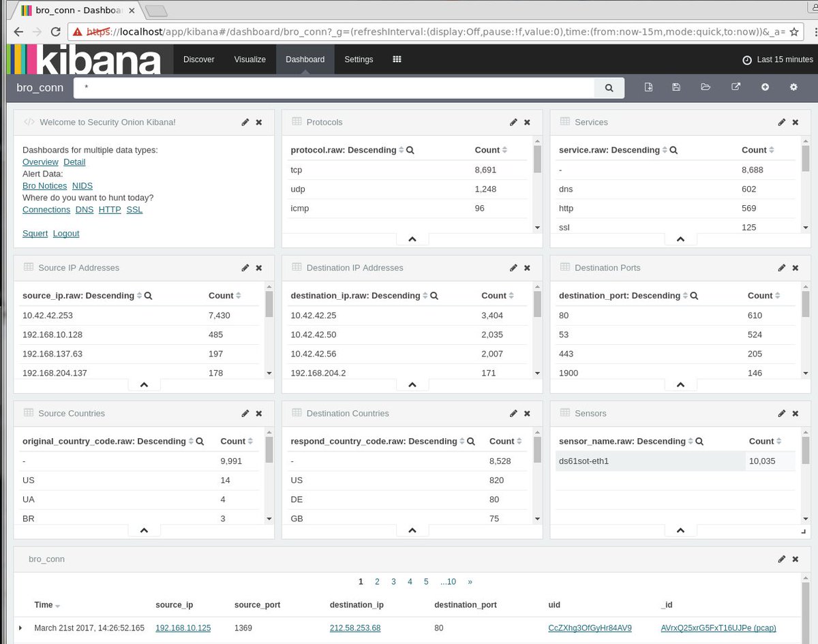This screenshot has height=644, width=818.
Task: Create a new dashboard icon
Action: pos(648,87)
